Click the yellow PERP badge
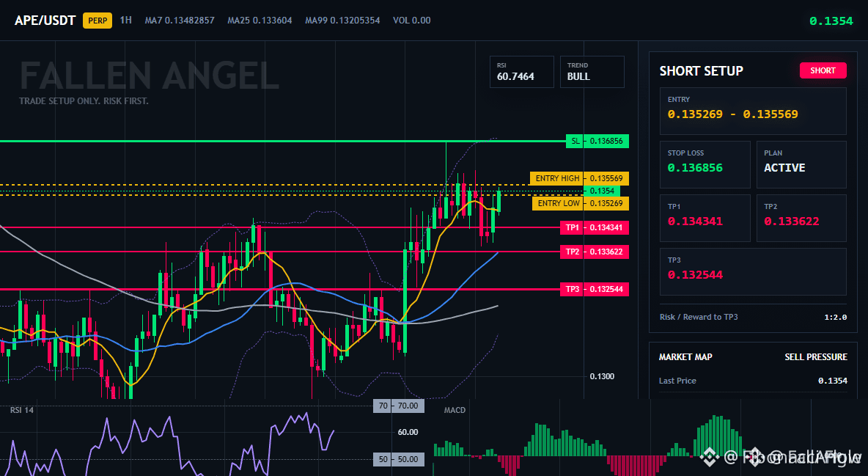The width and height of the screenshot is (868, 476). pos(98,21)
